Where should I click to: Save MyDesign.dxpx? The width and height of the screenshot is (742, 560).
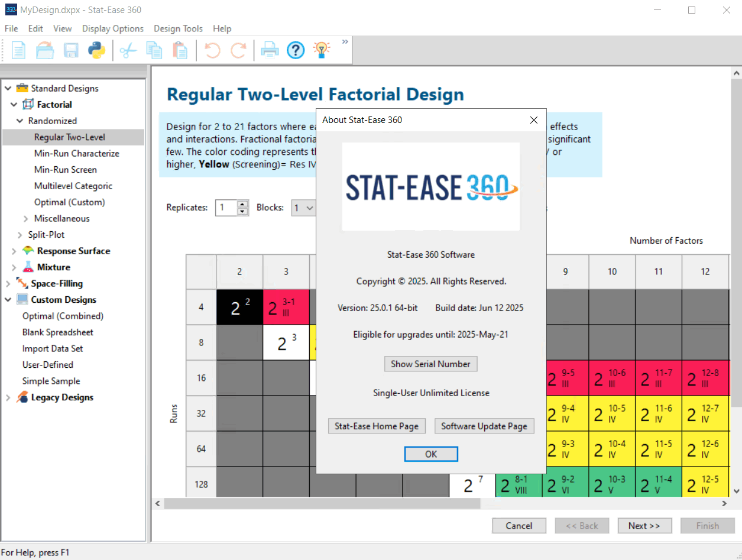pos(71,50)
